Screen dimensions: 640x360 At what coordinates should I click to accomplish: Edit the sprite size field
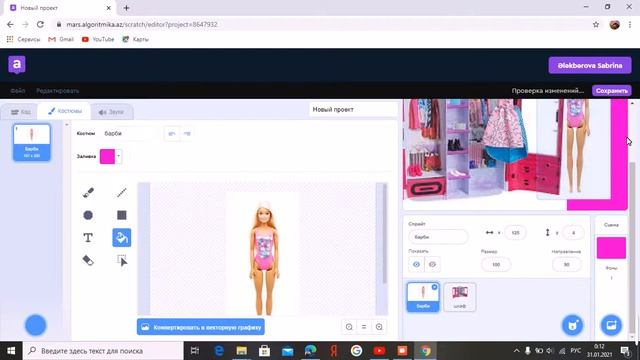[496, 264]
